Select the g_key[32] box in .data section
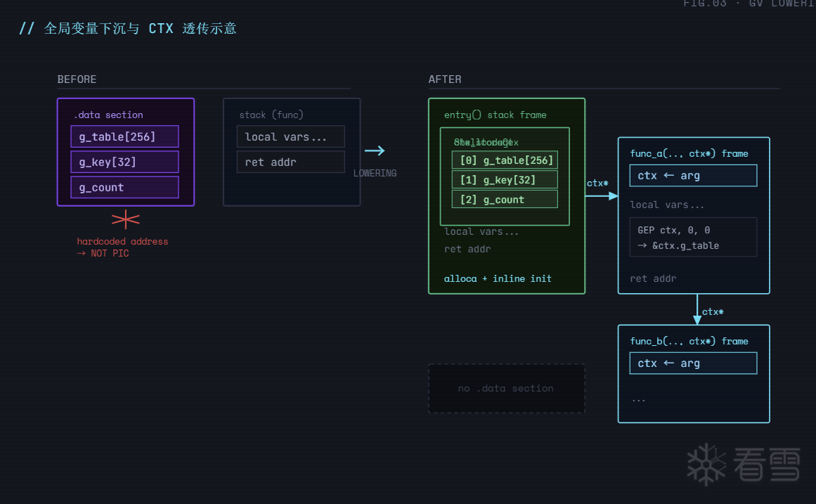The width and height of the screenshot is (816, 504). [x=125, y=162]
